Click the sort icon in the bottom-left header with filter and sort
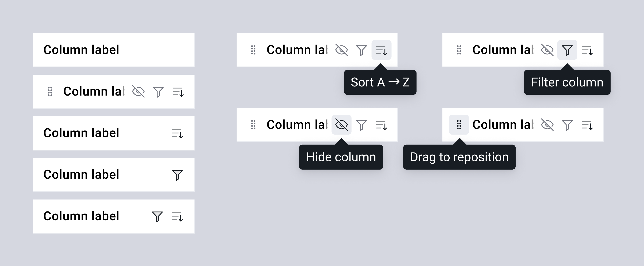The height and width of the screenshot is (266, 644). coord(177,217)
